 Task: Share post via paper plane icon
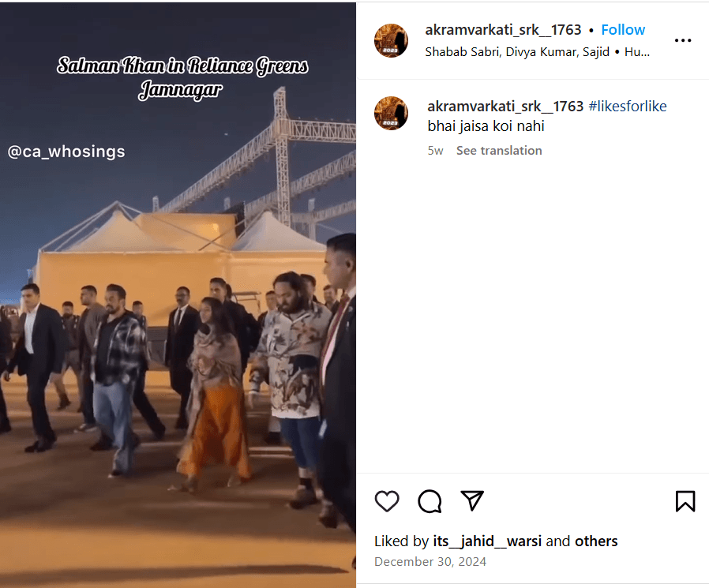[472, 500]
